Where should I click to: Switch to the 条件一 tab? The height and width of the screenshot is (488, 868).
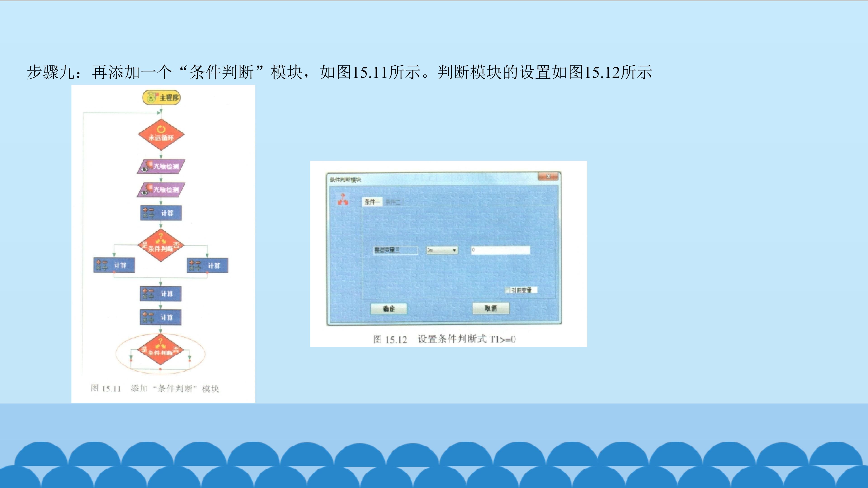(372, 202)
